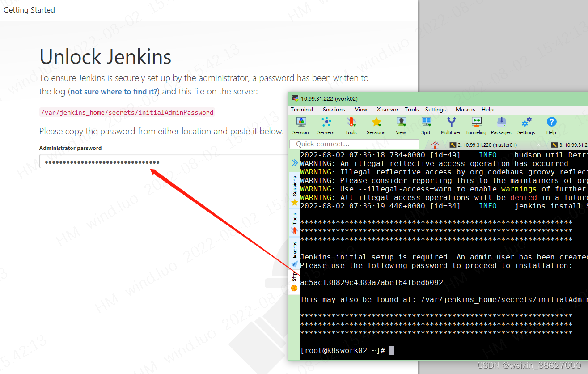Open the Settings menu in menu bar
588x374 pixels.
coord(436,109)
